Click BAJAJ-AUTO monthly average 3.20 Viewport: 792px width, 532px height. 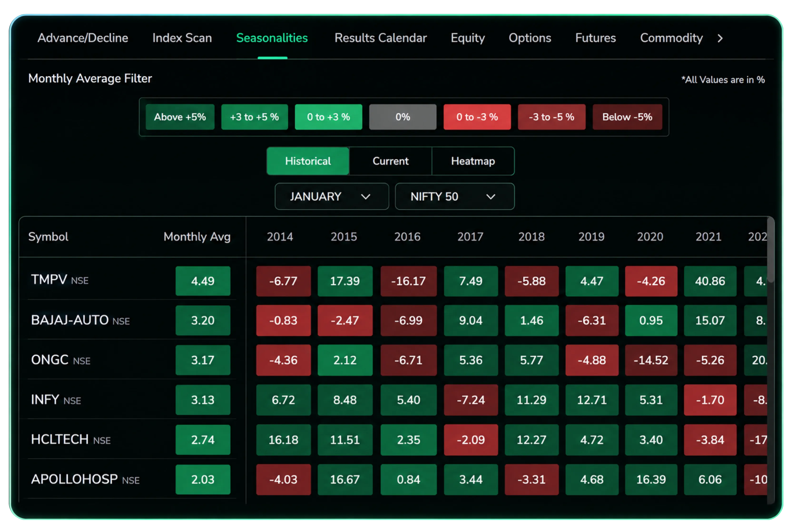tap(203, 320)
